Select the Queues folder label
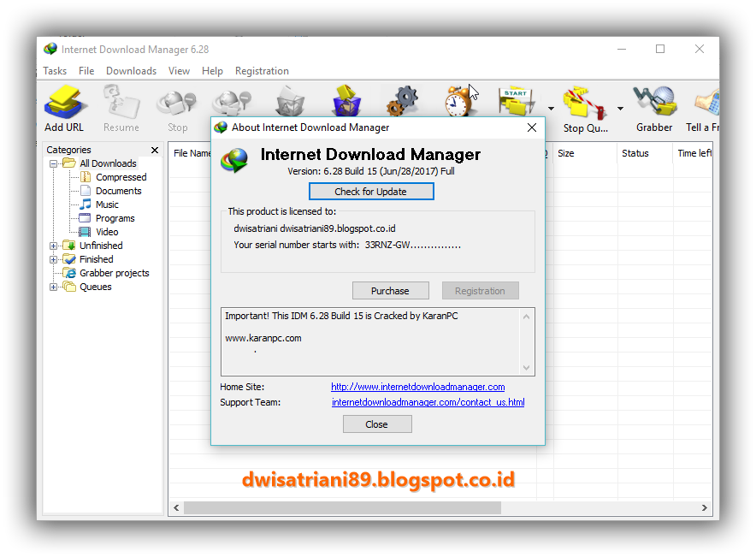 (x=96, y=287)
